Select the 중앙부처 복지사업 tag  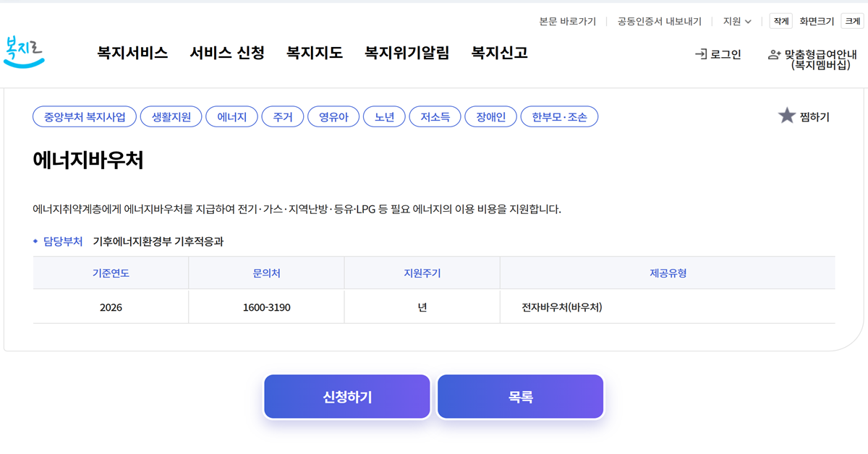85,116
